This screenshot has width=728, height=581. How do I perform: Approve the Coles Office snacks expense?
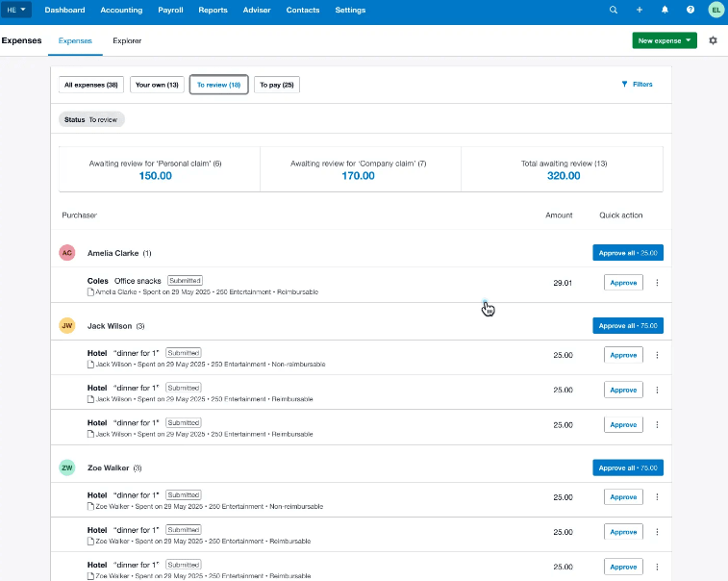[x=623, y=283]
